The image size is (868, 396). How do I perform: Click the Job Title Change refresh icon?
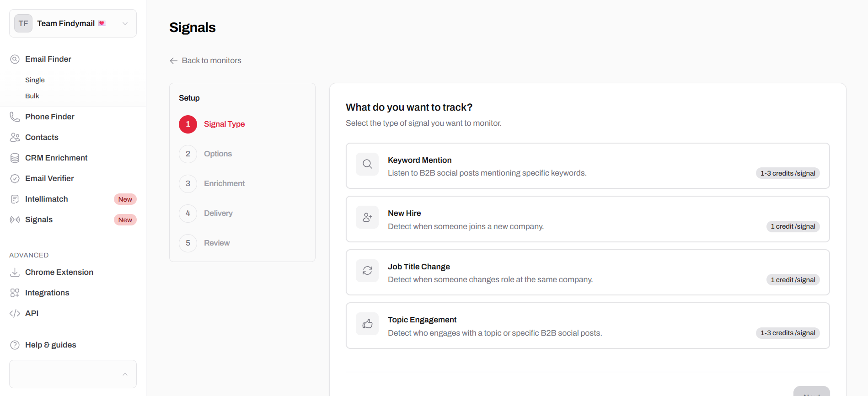(367, 271)
